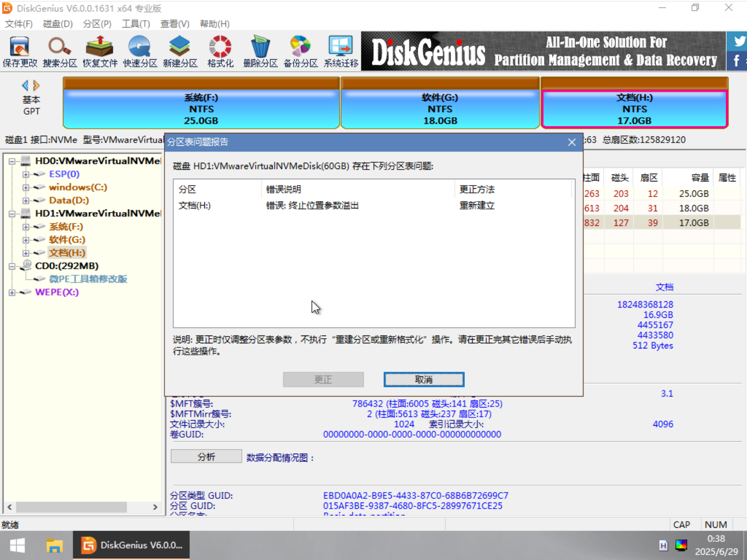Expand the ESP(0) tree node
The width and height of the screenshot is (747, 560).
click(25, 174)
